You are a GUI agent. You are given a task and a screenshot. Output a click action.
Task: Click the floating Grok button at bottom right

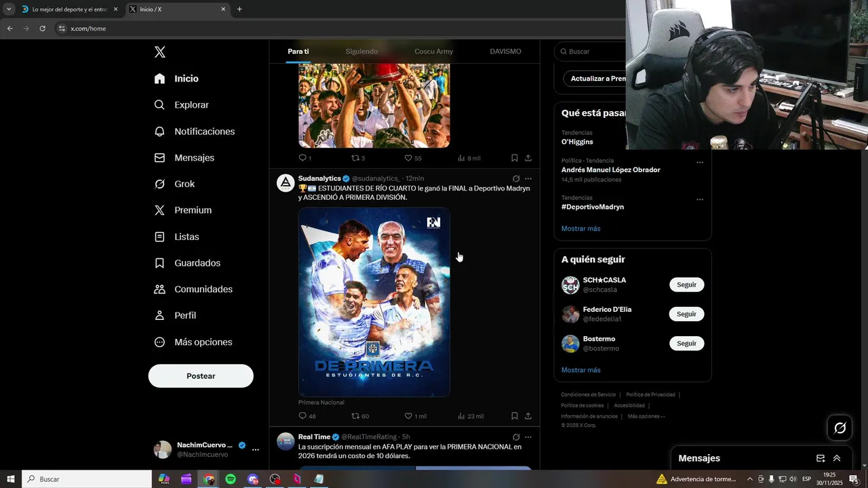[840, 428]
